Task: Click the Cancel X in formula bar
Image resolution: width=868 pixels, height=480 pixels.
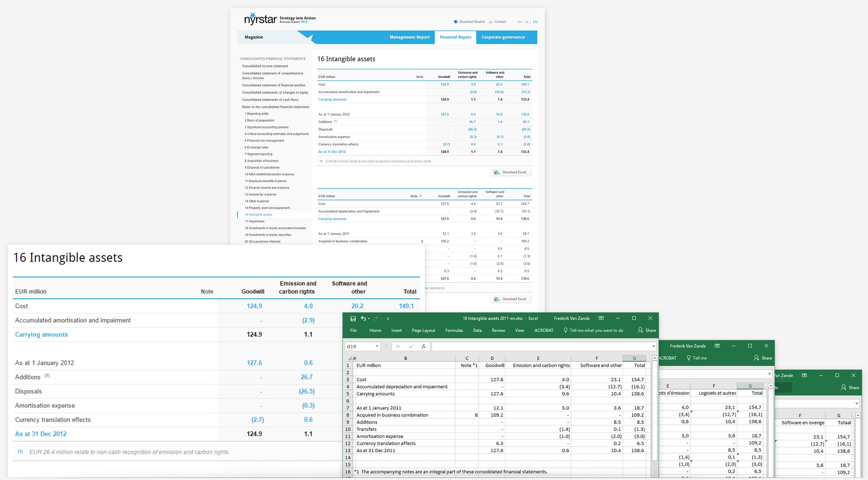Action: (398, 346)
